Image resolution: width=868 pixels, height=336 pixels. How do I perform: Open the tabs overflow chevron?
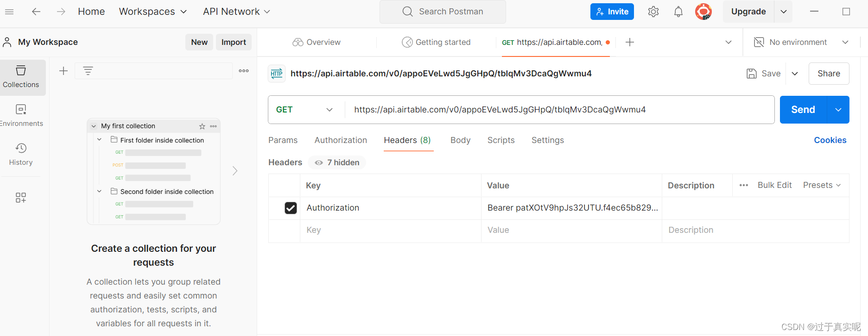pyautogui.click(x=729, y=42)
